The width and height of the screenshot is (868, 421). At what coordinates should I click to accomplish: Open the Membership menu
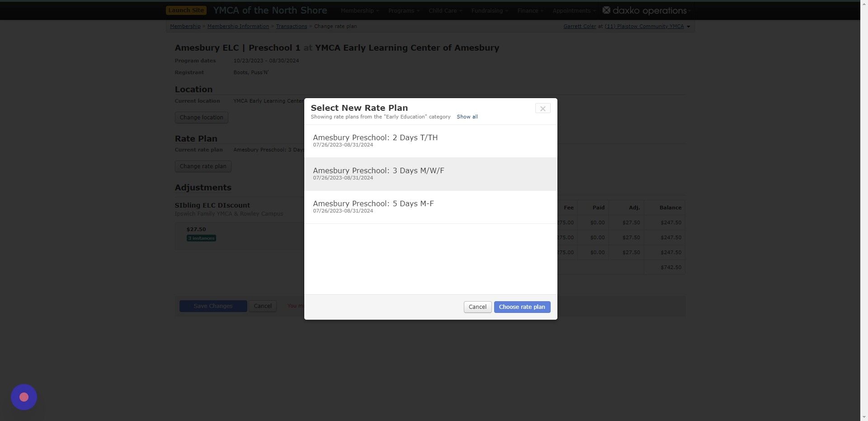[x=359, y=10]
